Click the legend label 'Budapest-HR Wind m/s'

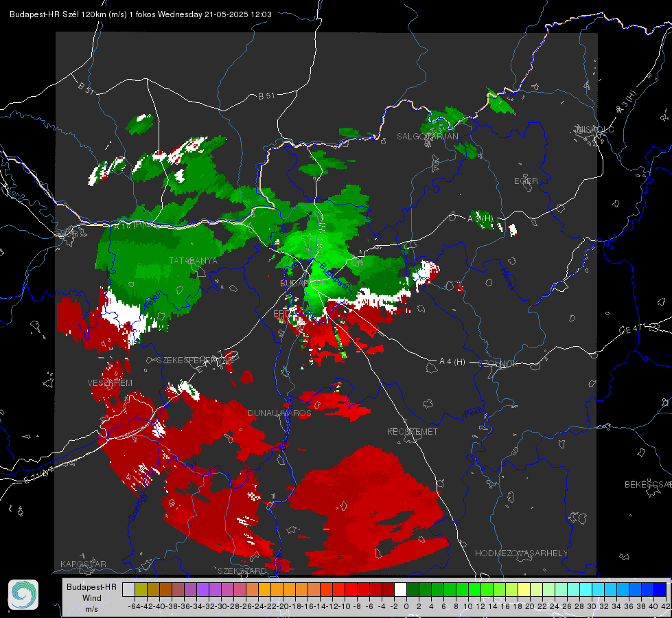click(92, 597)
